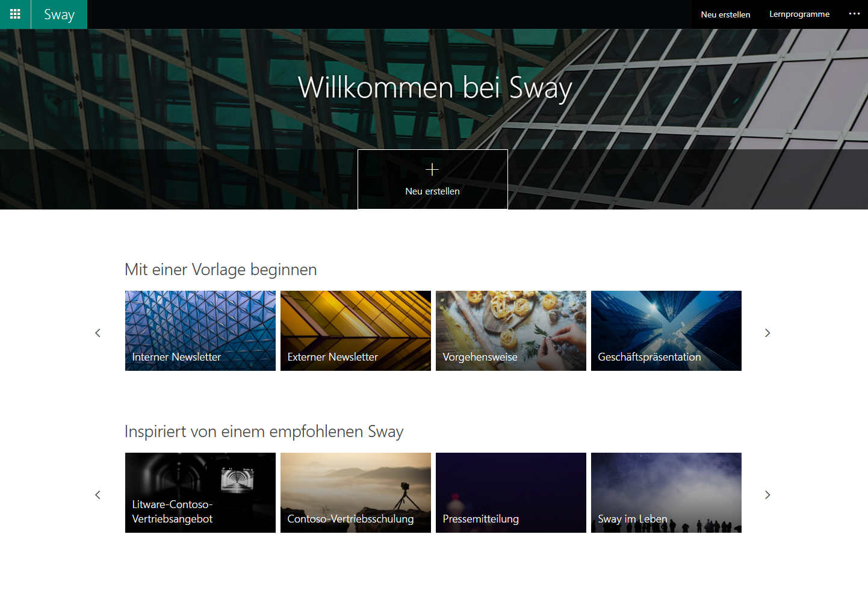Open the three-dots more options menu
Screen dimensions: 868x605
pos(854,14)
